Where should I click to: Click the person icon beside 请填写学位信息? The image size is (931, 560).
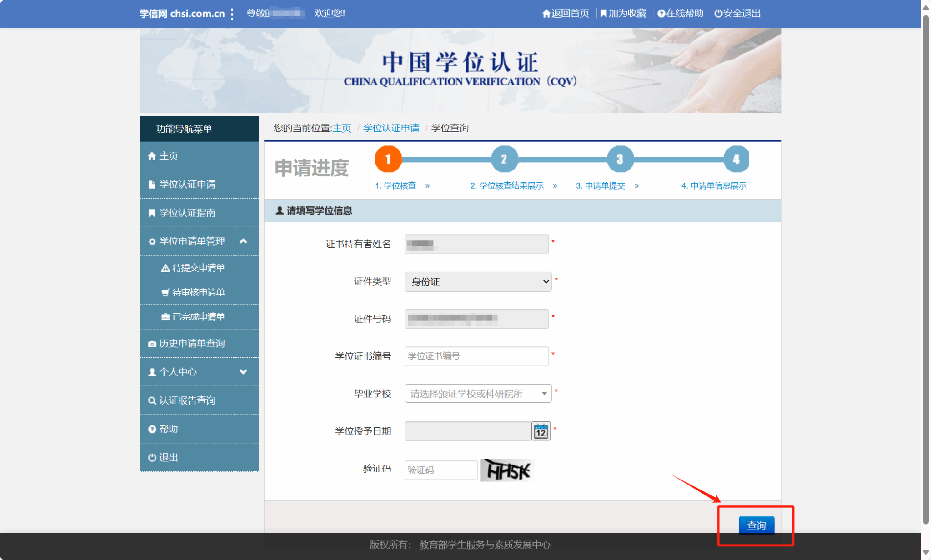280,210
